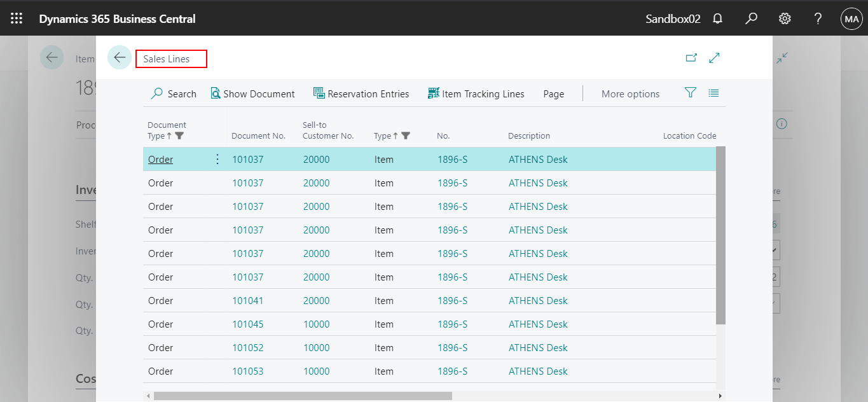Open customer 10000 from row 101045
Screen dimensions: 868x402
[x=315, y=324]
